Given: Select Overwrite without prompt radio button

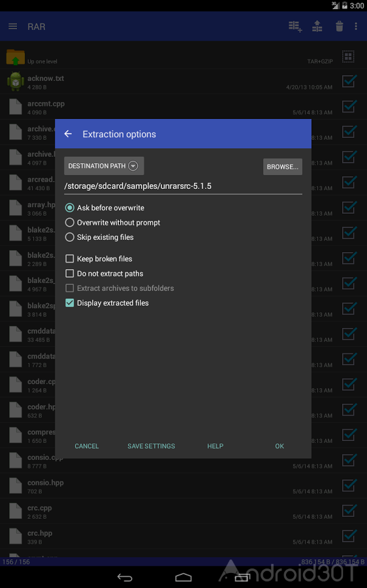Looking at the screenshot, I should click(x=69, y=222).
